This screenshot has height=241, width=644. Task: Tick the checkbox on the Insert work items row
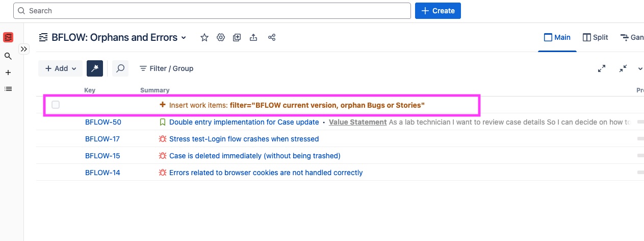point(56,105)
